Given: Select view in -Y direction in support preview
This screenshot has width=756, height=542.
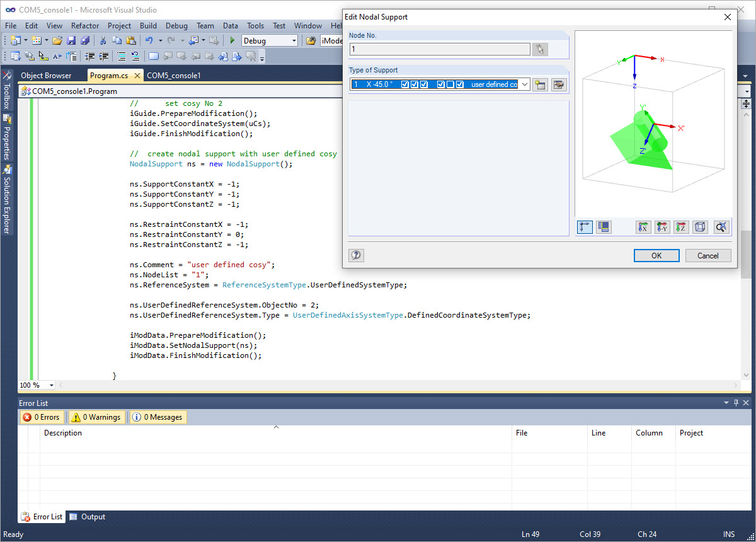Looking at the screenshot, I should (662, 227).
